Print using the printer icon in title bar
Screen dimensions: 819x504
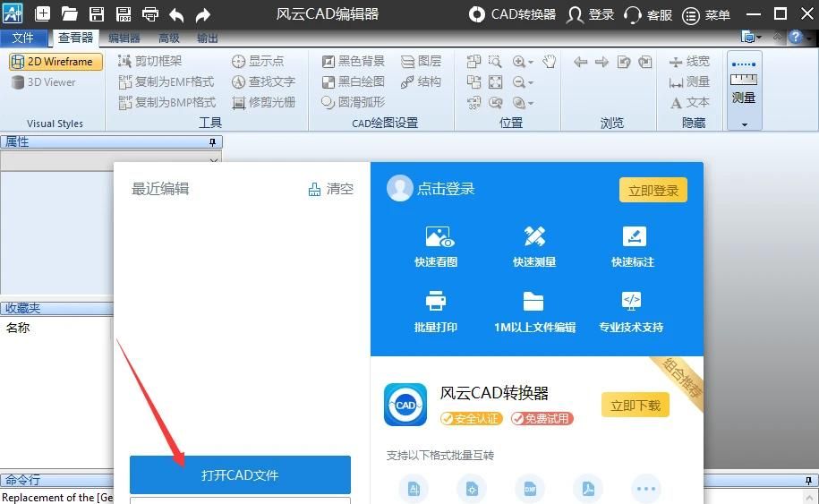[150, 14]
